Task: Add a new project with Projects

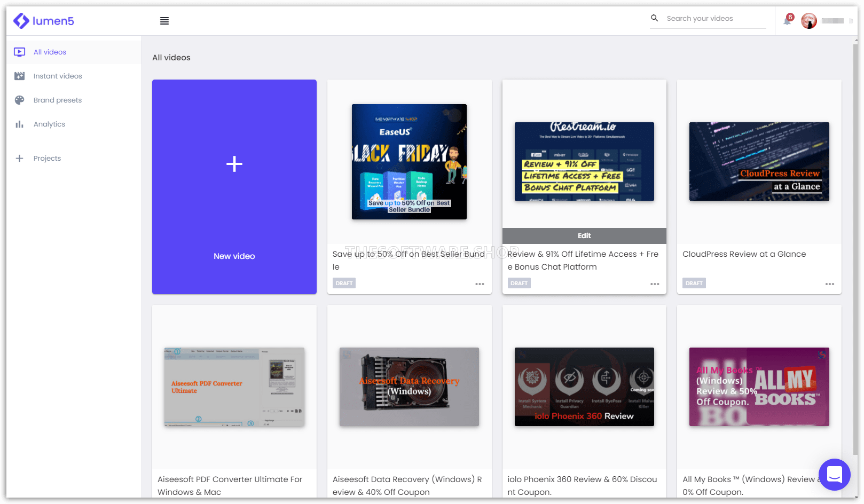Action: point(47,158)
